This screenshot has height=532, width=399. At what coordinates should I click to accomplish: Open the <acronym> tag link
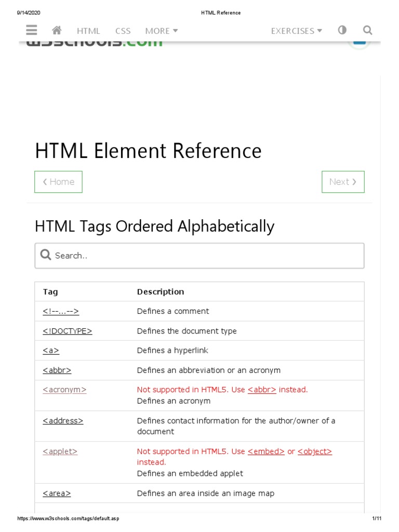(x=64, y=390)
